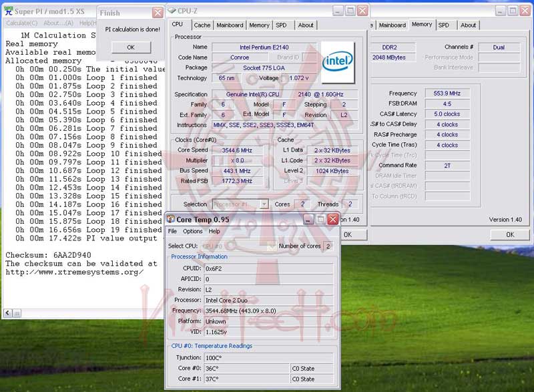Open the Options menu in Core Temp

point(192,231)
